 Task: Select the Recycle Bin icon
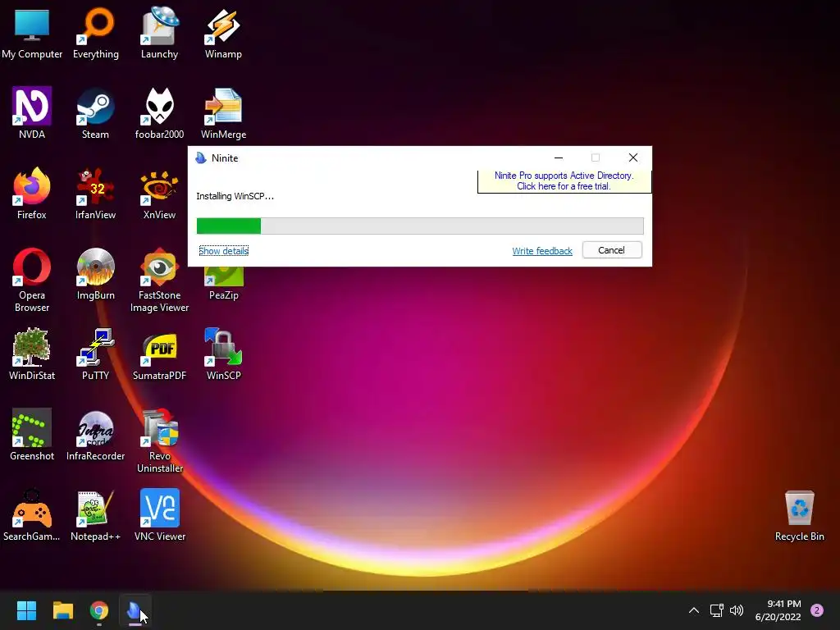(799, 515)
